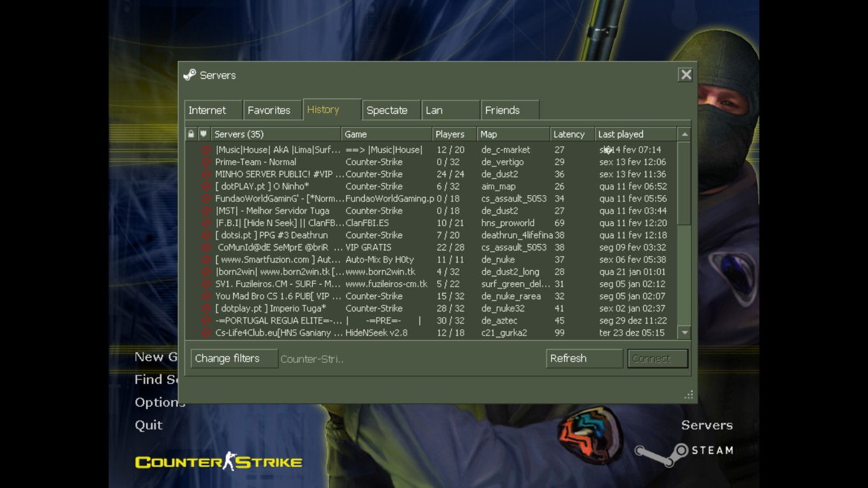Sort list by Latency column header
Image resolution: width=868 pixels, height=488 pixels.
coord(572,134)
